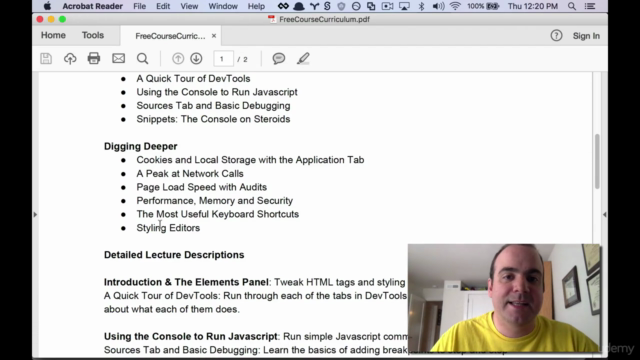The image size is (640, 360).
Task: Click the infinity-shaped menu bar icon
Action: coord(283,6)
